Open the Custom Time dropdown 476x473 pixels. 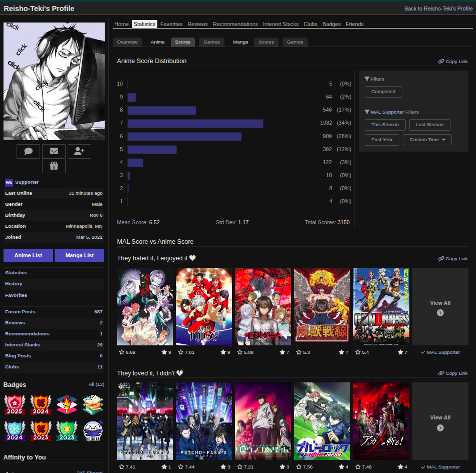pos(427,140)
